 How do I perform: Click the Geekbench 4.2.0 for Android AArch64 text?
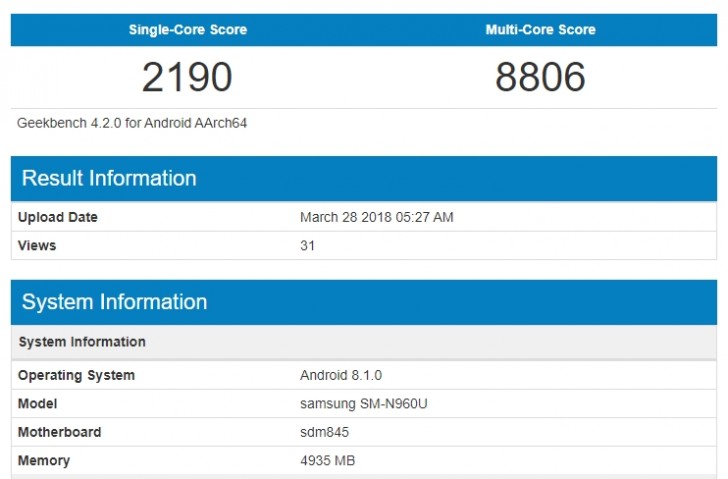(132, 123)
